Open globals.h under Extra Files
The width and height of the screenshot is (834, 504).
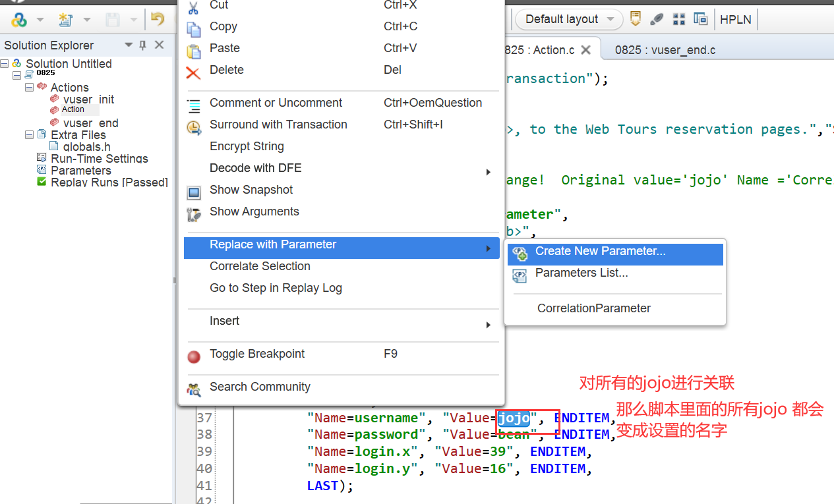pos(86,147)
